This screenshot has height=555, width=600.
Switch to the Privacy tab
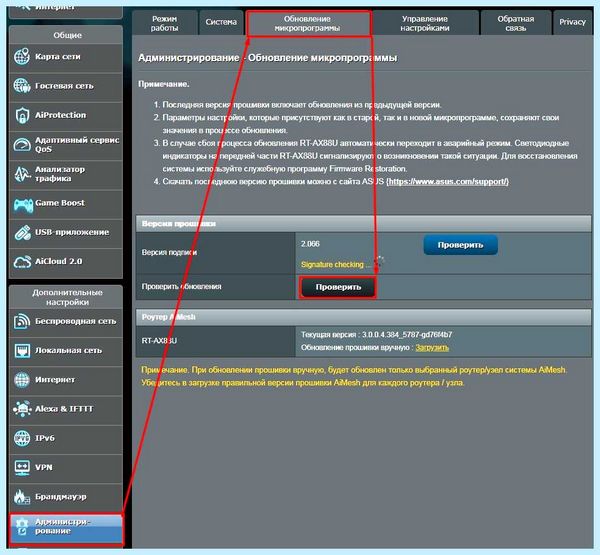[x=572, y=22]
